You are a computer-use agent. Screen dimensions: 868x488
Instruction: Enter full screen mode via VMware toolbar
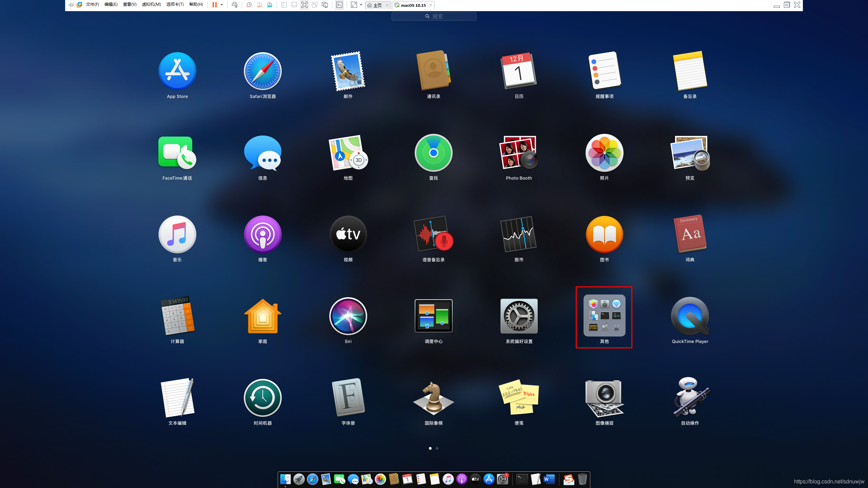[x=304, y=5]
